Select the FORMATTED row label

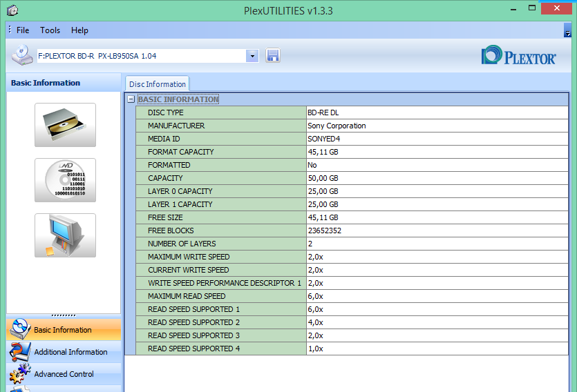[221, 165]
